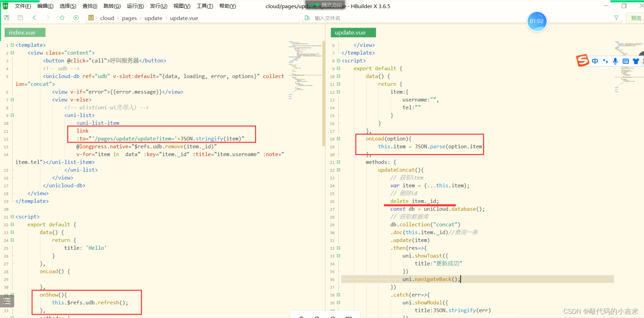Go forward with the right arrow icon
The height and width of the screenshot is (318, 644).
48,18
